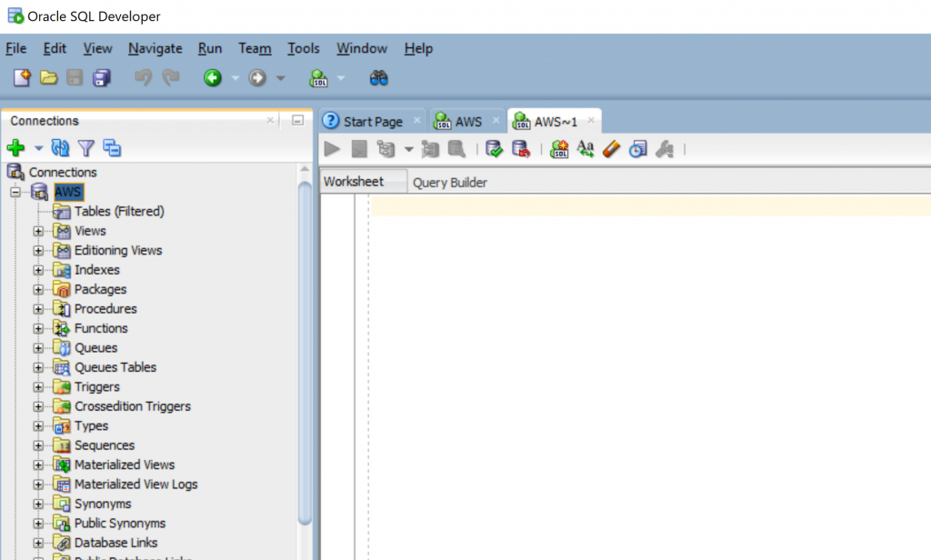Open the Navigate menu
Screen dimensions: 931x560
155,48
